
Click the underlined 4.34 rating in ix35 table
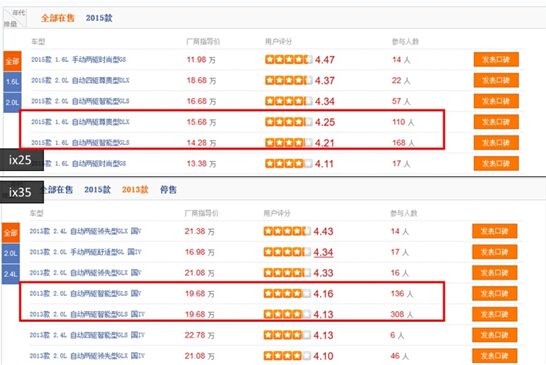(323, 252)
